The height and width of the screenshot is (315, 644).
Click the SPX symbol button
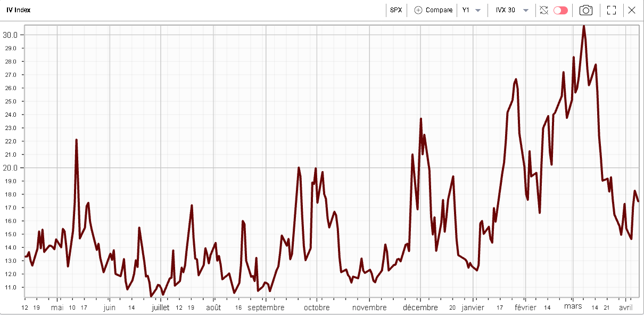tap(396, 10)
